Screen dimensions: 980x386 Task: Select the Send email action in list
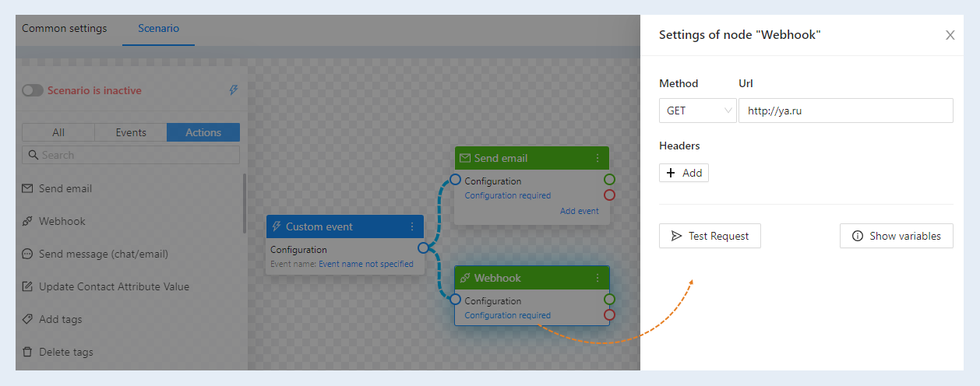click(x=65, y=188)
